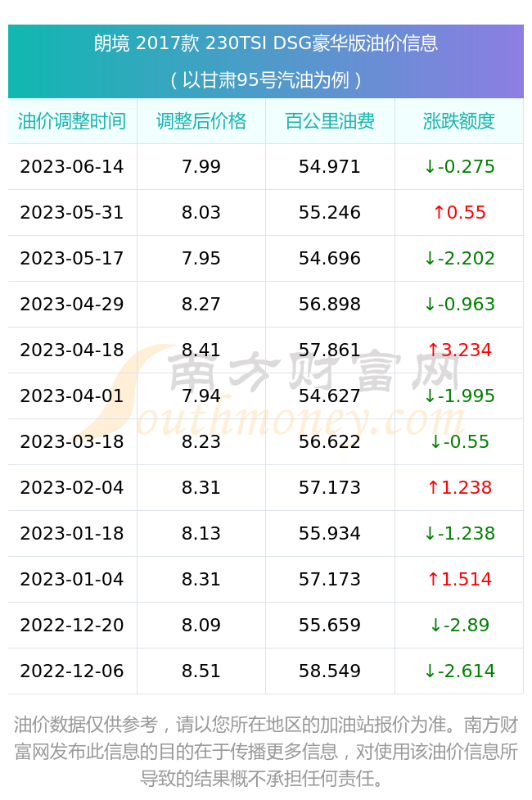Click the fuel cost value '56.622'
This screenshot has width=532, height=800.
pos(330,442)
